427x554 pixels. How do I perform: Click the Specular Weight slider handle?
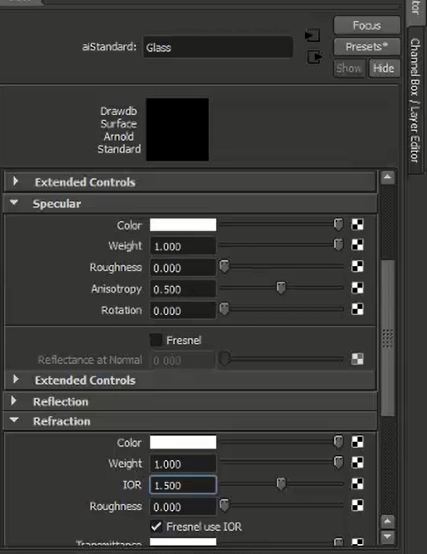point(338,245)
